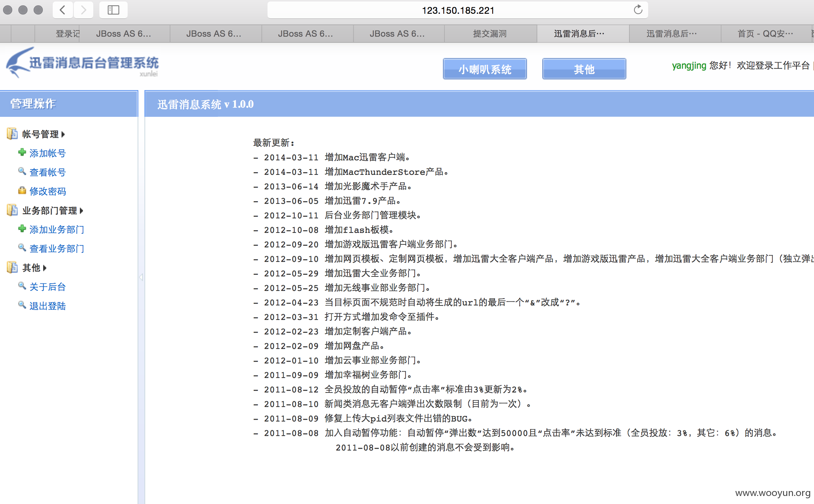
Task: Collapse the sidebar 其他 section arrow
Action: click(x=45, y=268)
